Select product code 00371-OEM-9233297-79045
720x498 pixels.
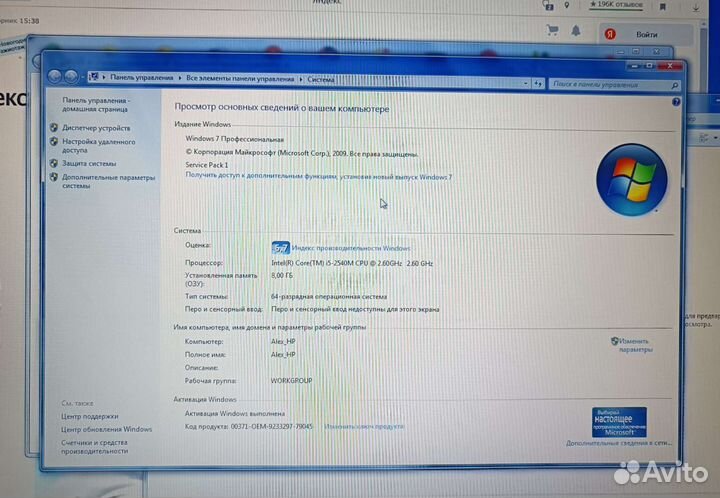271,426
